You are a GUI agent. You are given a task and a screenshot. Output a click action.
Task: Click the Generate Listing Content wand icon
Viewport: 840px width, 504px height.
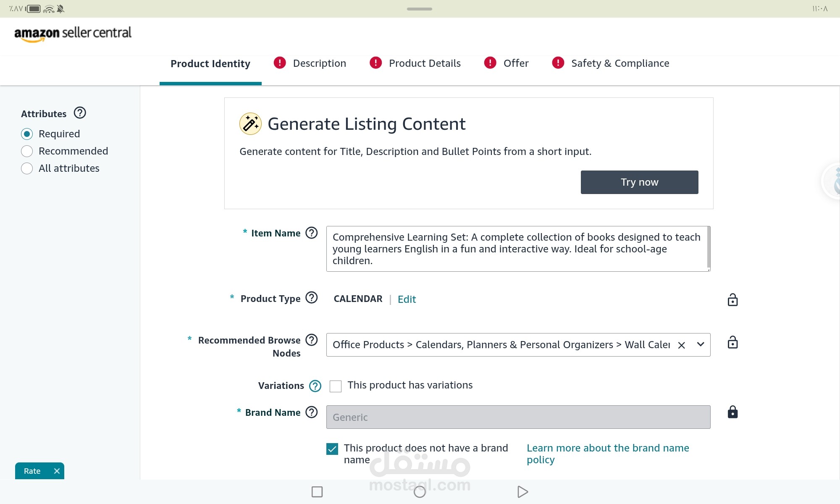point(250,124)
